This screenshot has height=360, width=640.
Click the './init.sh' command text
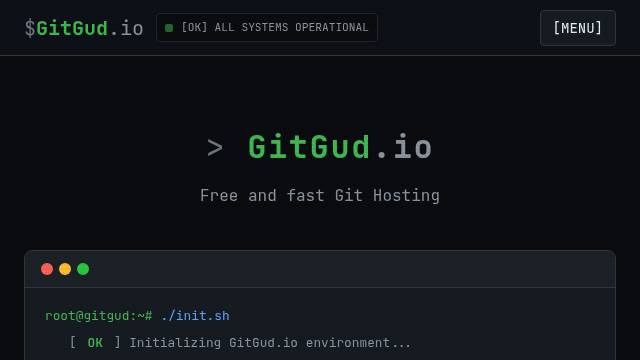pyautogui.click(x=195, y=316)
